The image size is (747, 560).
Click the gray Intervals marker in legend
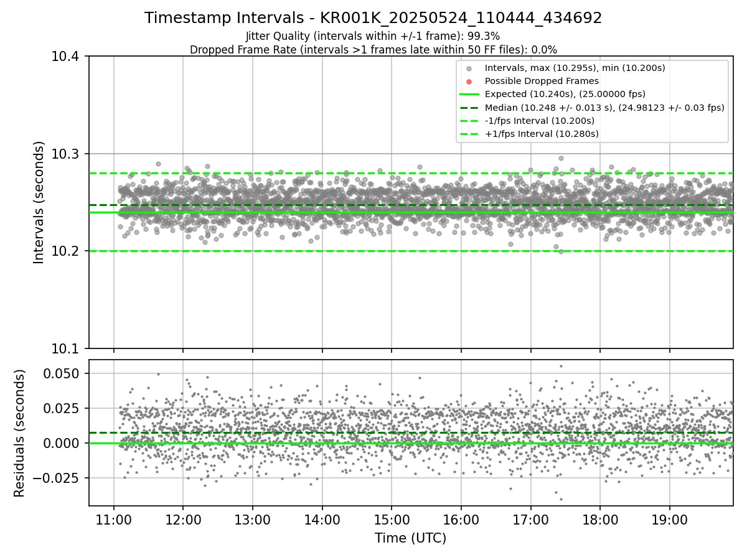coord(469,68)
